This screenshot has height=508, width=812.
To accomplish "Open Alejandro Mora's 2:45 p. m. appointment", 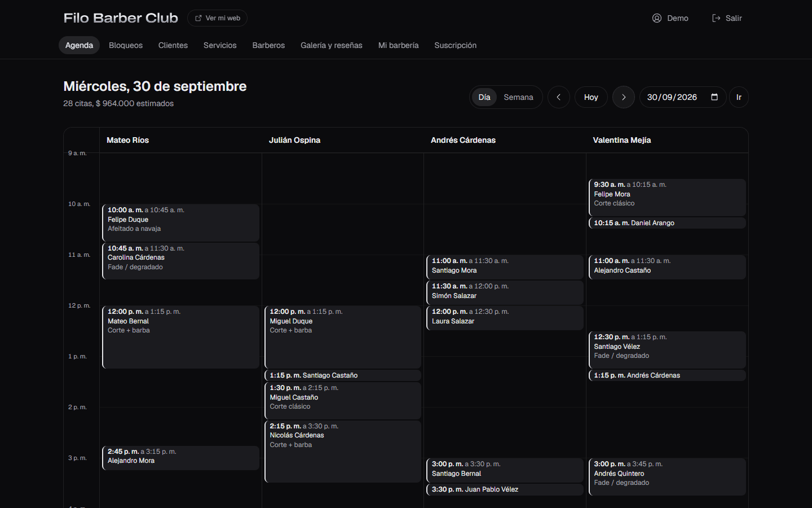I will tap(180, 458).
